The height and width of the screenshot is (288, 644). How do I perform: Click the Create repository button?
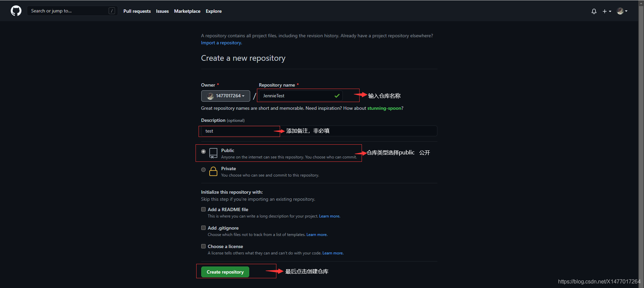[225, 272]
